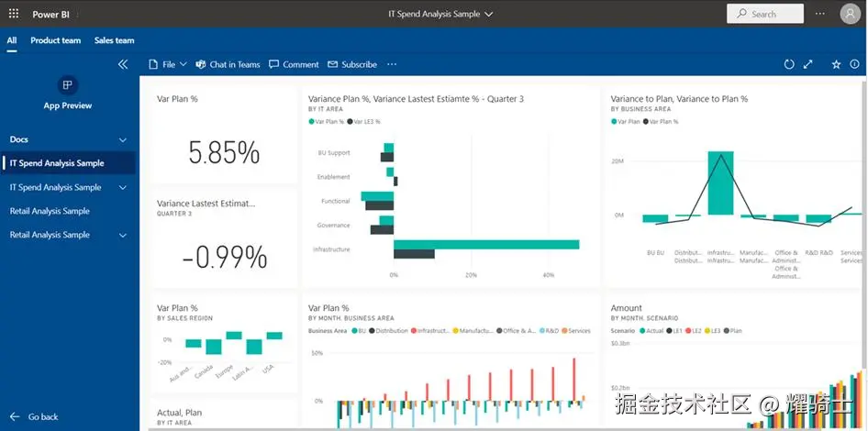Viewport: 868px width, 431px height.
Task: Open the top bar more options ellipsis
Action: point(820,14)
